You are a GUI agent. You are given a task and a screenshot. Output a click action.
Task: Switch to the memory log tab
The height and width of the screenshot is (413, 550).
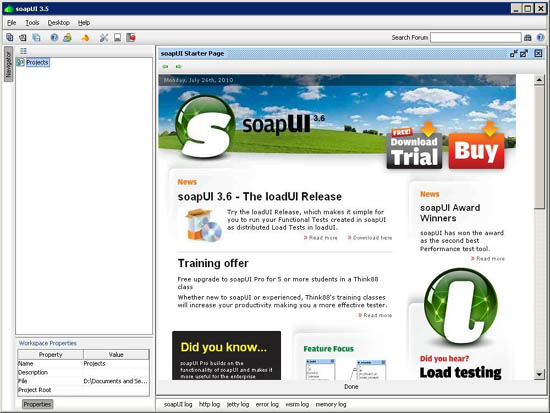coord(331,404)
